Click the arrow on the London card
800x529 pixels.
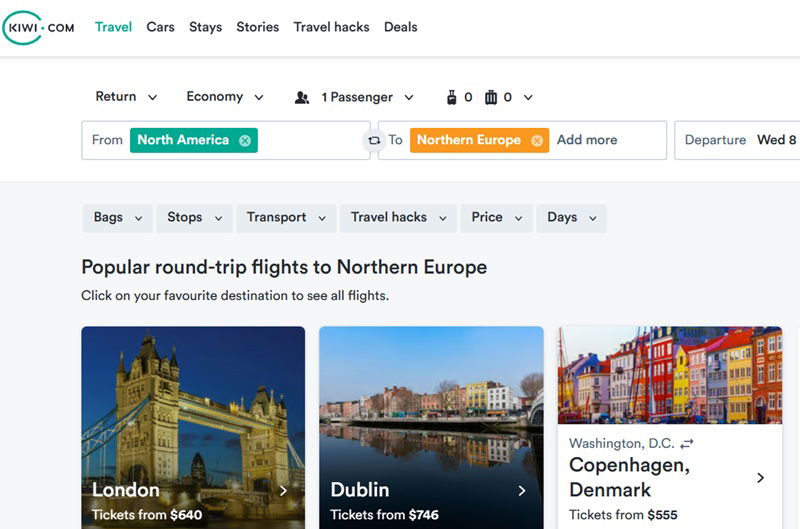283,491
